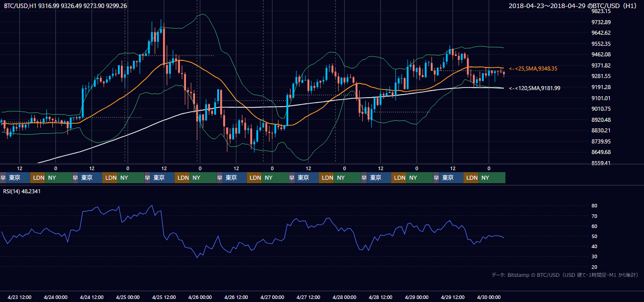The image size is (644, 302).
Task: Click the 9010.75 price axis label
Action: pos(601,109)
